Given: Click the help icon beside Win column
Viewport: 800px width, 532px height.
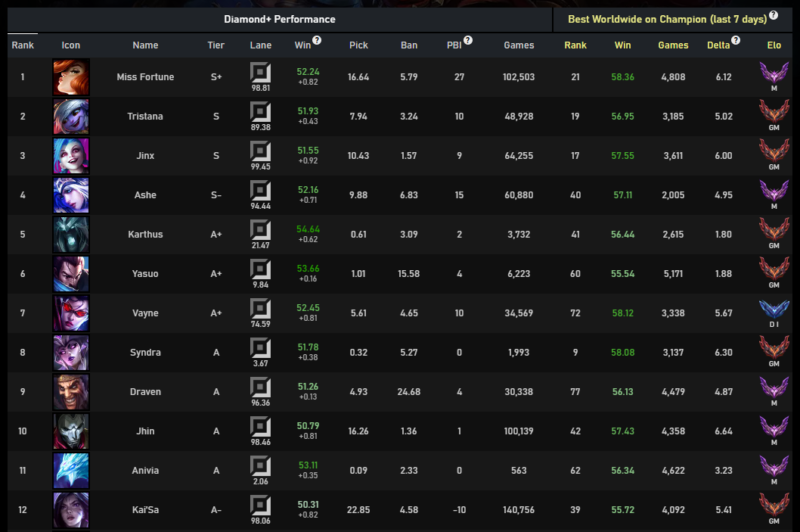Looking at the screenshot, I should 317,41.
